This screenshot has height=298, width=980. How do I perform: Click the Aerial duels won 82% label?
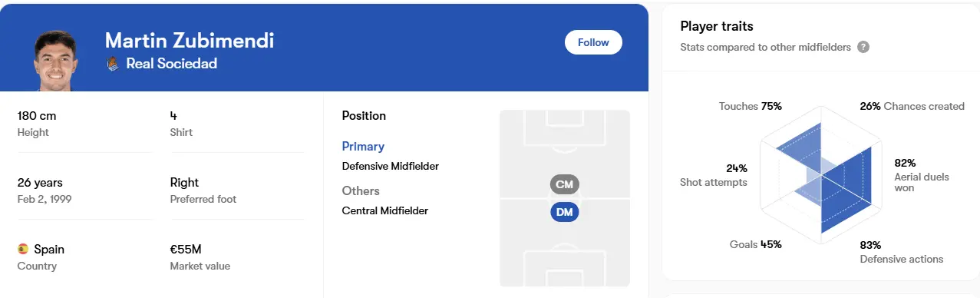[922, 176]
